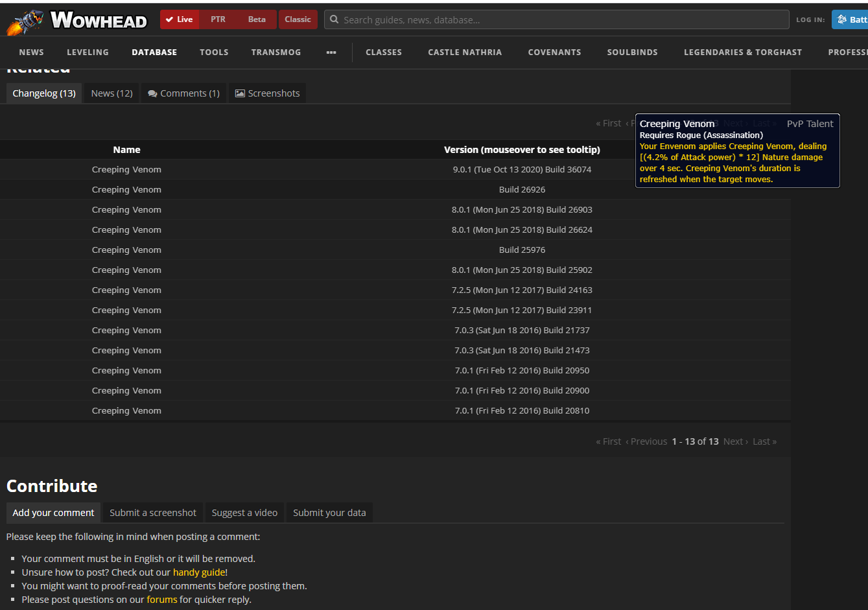Click the Wowhead logo

point(76,21)
